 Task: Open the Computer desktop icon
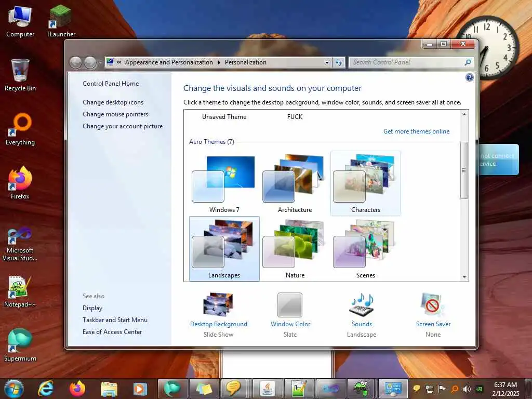pos(20,22)
